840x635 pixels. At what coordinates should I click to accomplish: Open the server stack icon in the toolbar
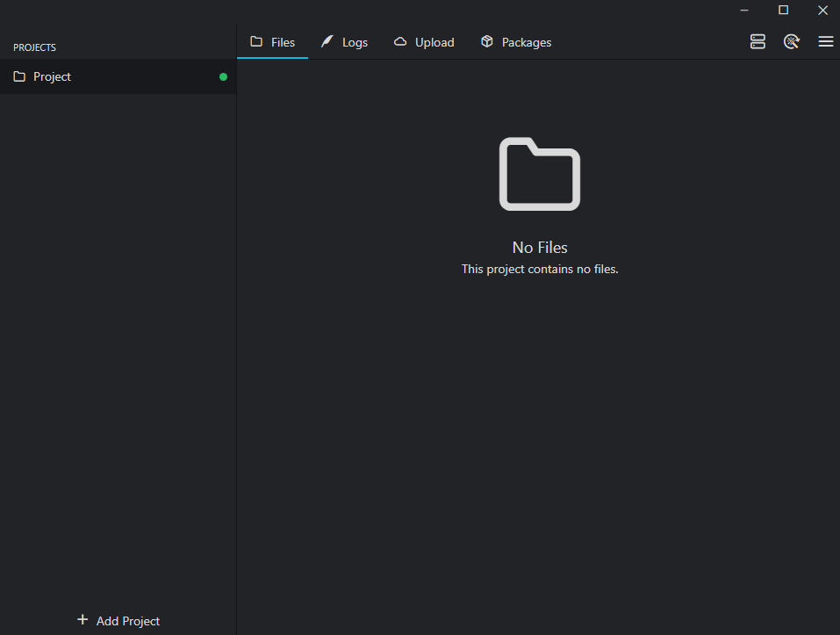pos(757,41)
